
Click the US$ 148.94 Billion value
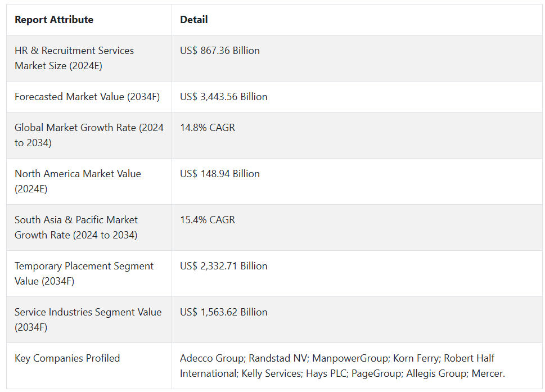click(220, 174)
